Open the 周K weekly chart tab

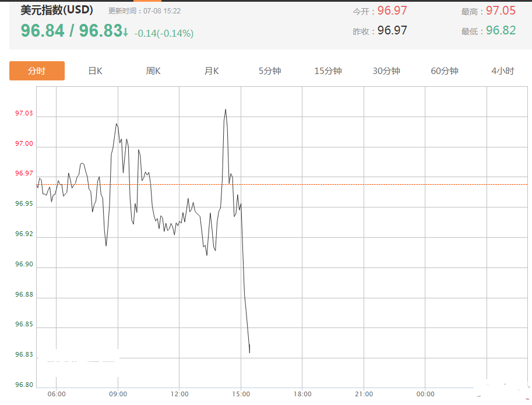pos(153,71)
